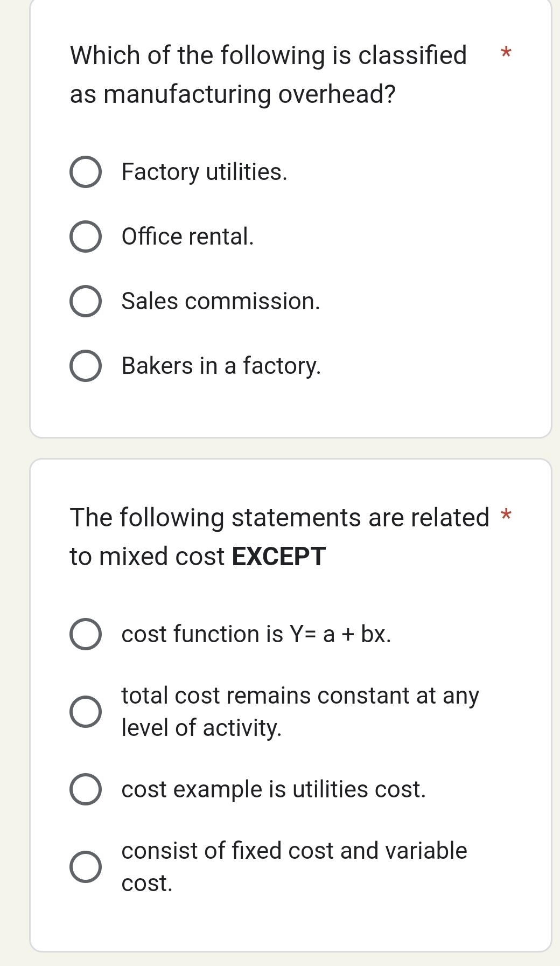Click the mixed cost EXCEPT question title
560x966 pixels.
(279, 537)
